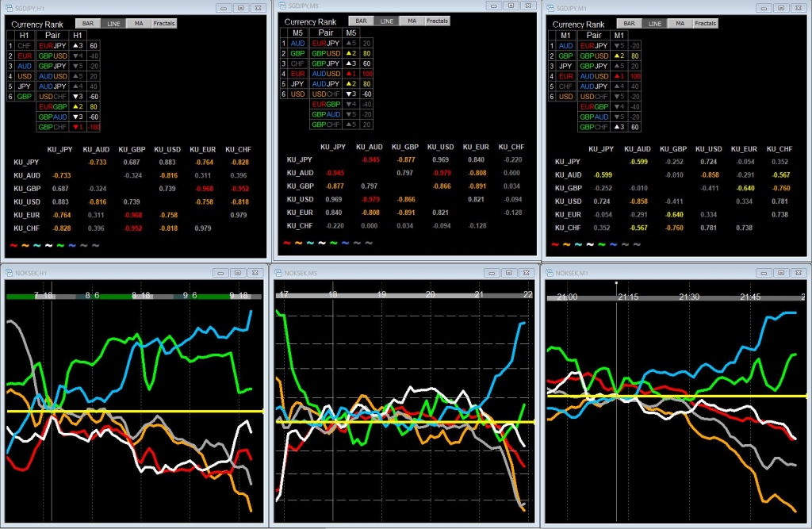
Task: Enable MA mode in SGDJPY,M1 panel
Action: [680, 24]
